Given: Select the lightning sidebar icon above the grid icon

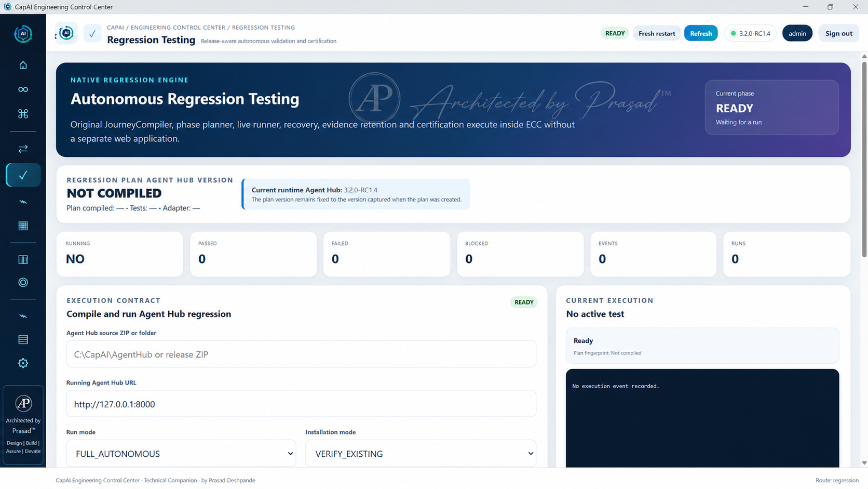Looking at the screenshot, I should pyautogui.click(x=23, y=202).
